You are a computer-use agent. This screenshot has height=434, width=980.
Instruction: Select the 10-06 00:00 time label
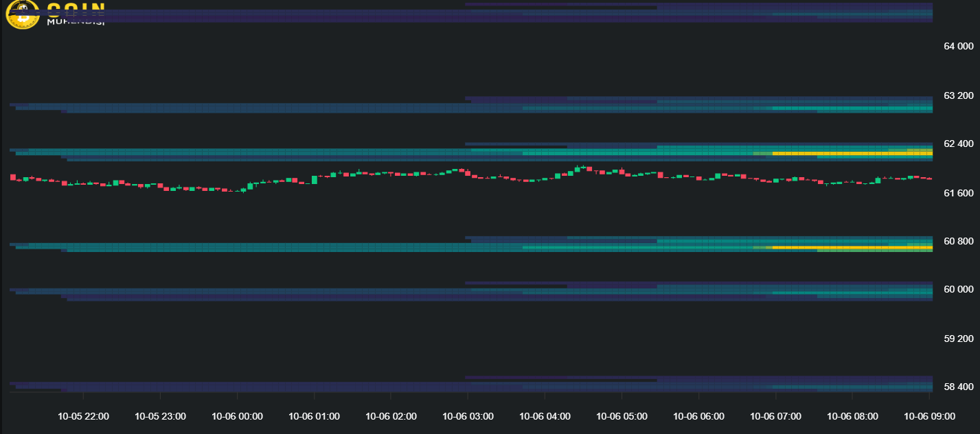pos(237,415)
